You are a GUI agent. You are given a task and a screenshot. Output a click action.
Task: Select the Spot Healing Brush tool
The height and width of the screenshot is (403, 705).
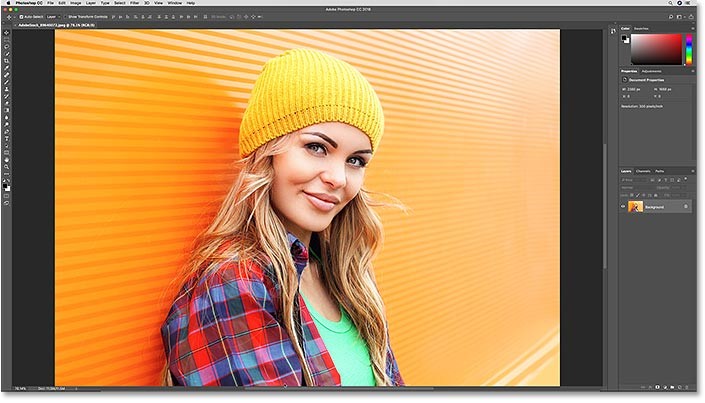click(x=6, y=75)
